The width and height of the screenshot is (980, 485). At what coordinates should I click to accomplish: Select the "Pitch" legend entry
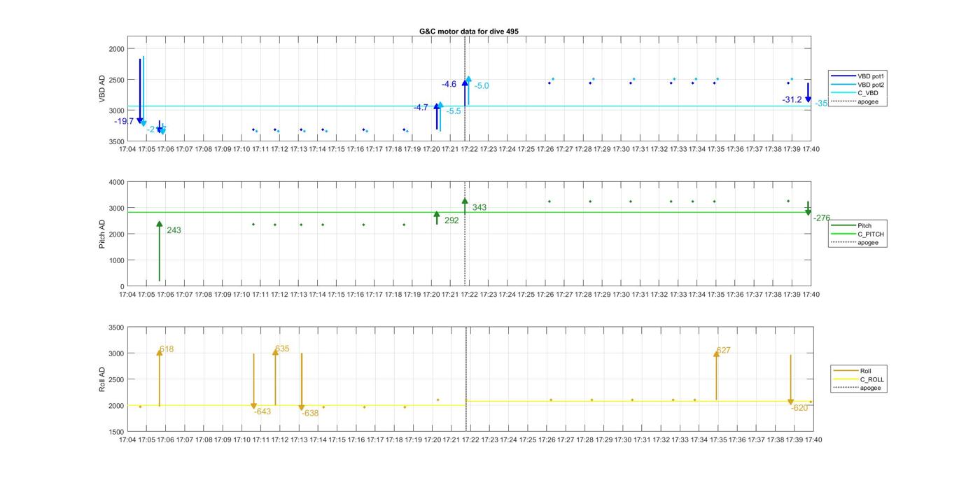point(852,225)
